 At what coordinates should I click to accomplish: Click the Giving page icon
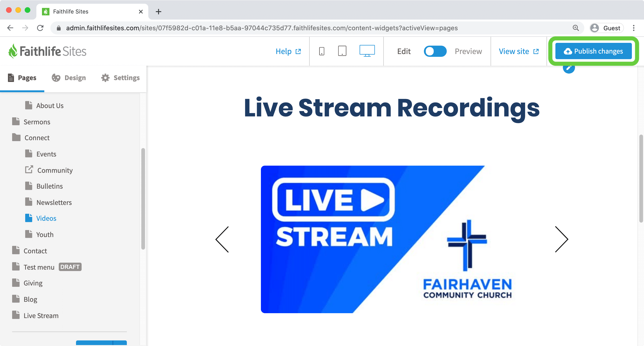[16, 282]
